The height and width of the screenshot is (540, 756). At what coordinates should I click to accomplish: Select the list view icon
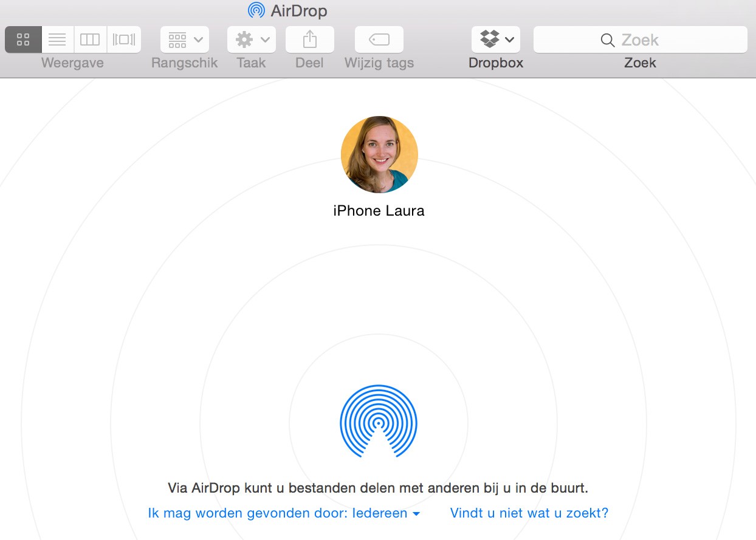(x=57, y=39)
